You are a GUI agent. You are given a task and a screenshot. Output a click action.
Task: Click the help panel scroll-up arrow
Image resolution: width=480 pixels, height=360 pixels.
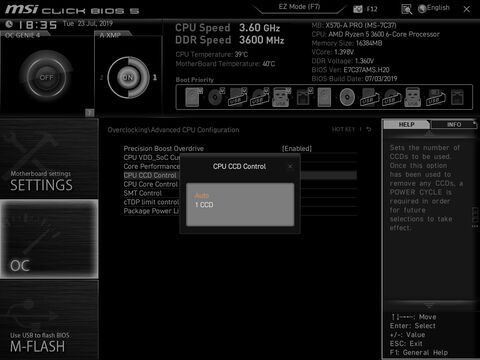(429, 133)
